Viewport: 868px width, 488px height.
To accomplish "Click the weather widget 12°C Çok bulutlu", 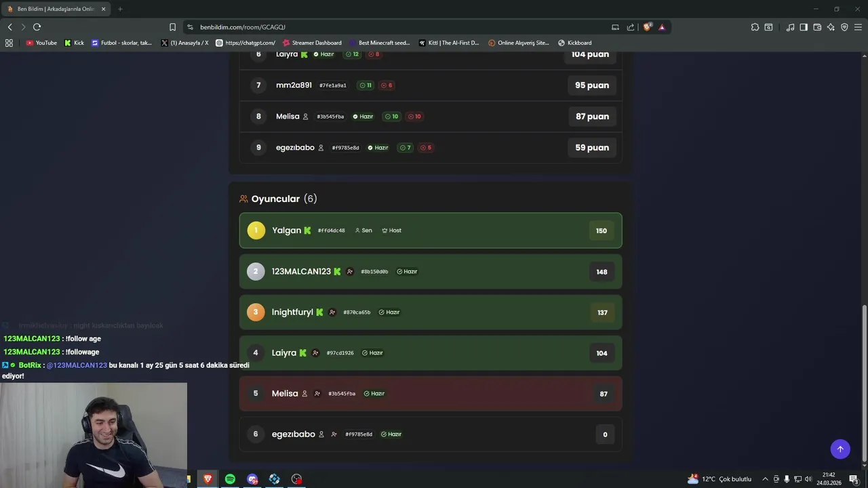I will pyautogui.click(x=719, y=479).
